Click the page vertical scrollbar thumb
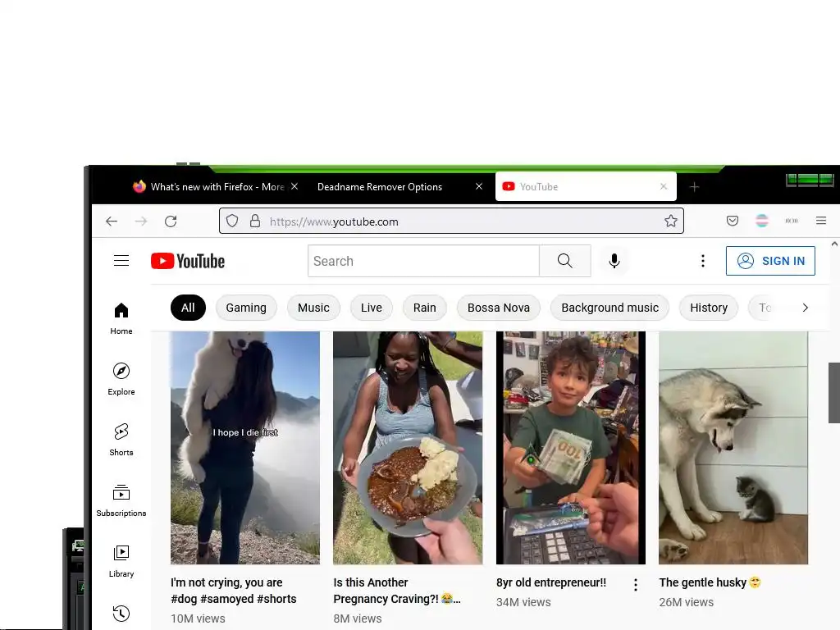The width and height of the screenshot is (840, 630). 834,393
